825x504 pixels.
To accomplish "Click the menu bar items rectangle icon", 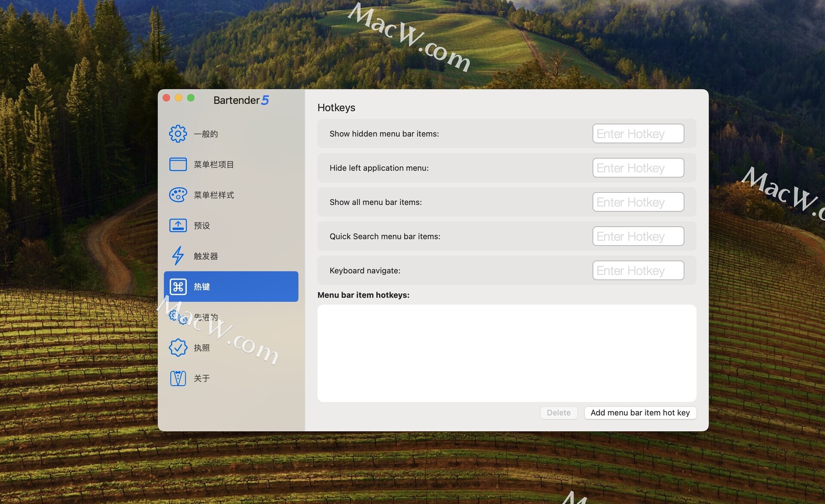I will click(x=178, y=164).
